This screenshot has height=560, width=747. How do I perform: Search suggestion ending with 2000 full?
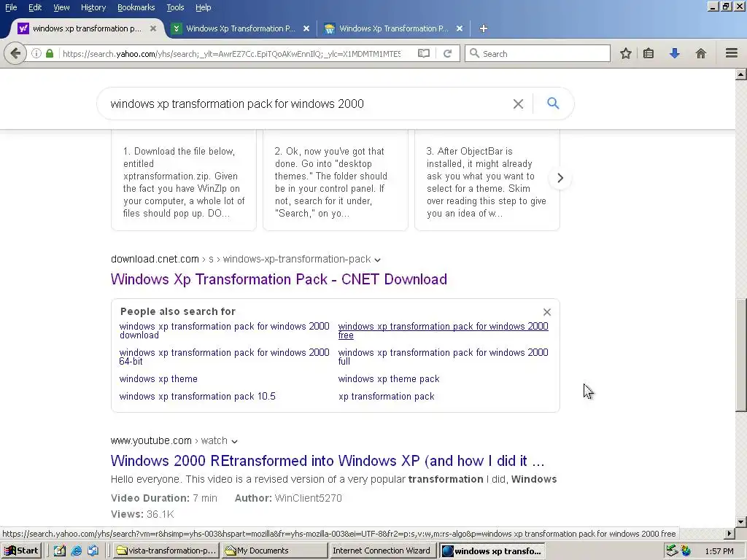click(x=443, y=357)
